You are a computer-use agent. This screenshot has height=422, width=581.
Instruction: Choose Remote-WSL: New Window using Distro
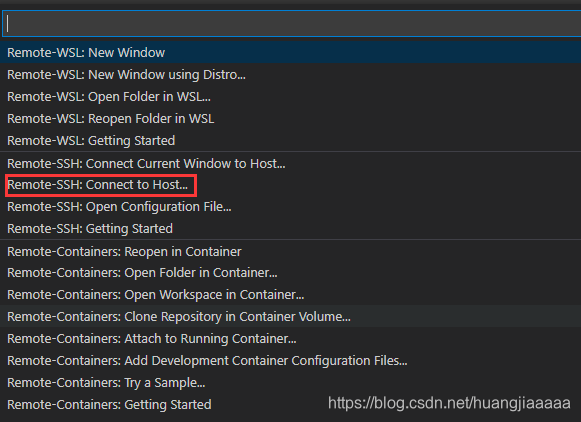tap(290, 74)
